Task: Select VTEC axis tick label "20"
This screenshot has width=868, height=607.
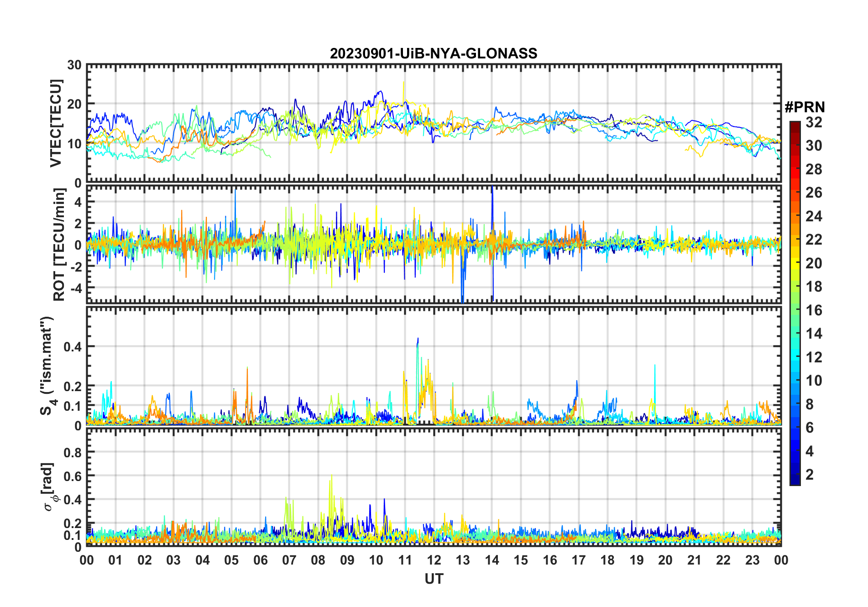Action: [74, 105]
